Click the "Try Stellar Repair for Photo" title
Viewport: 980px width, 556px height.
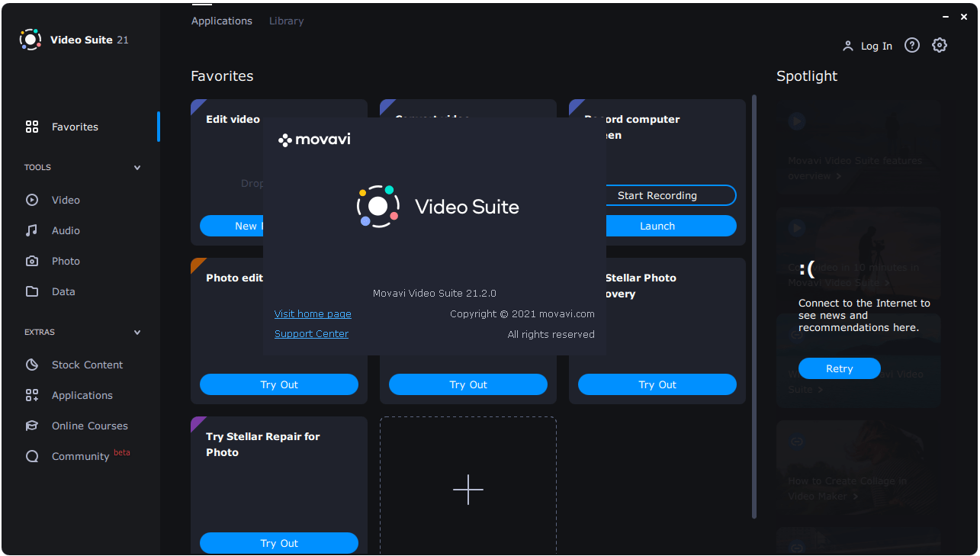[x=263, y=445]
